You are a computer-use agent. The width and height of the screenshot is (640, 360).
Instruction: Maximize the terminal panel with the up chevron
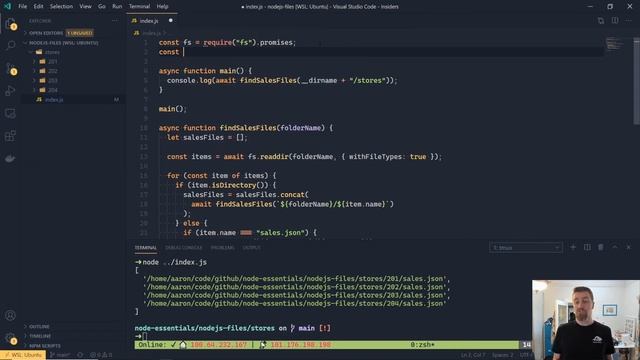click(615, 247)
